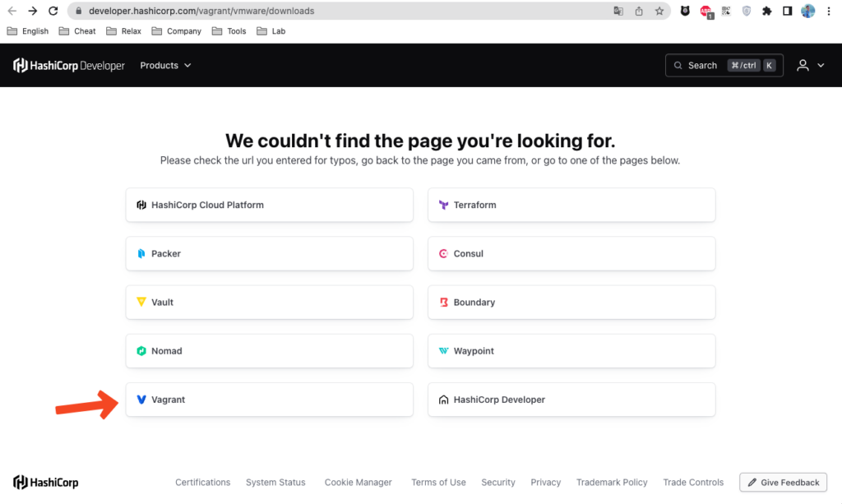Click the lock icon in address bar

pyautogui.click(x=79, y=11)
